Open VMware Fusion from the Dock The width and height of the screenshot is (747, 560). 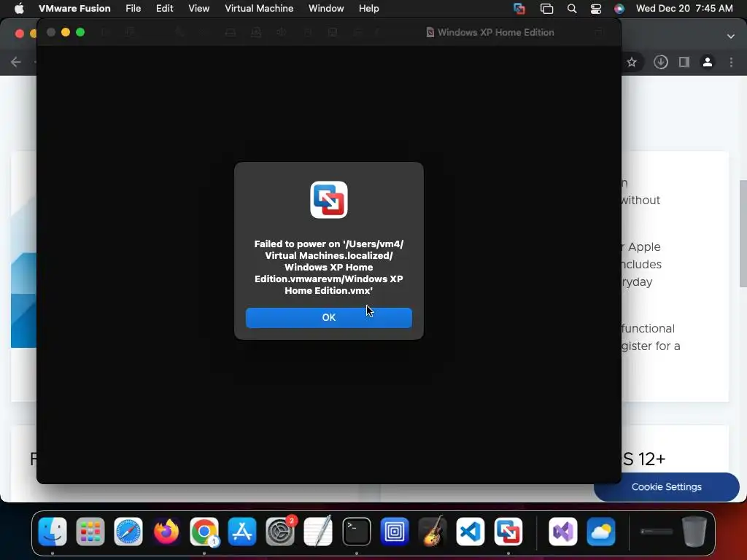pyautogui.click(x=508, y=532)
